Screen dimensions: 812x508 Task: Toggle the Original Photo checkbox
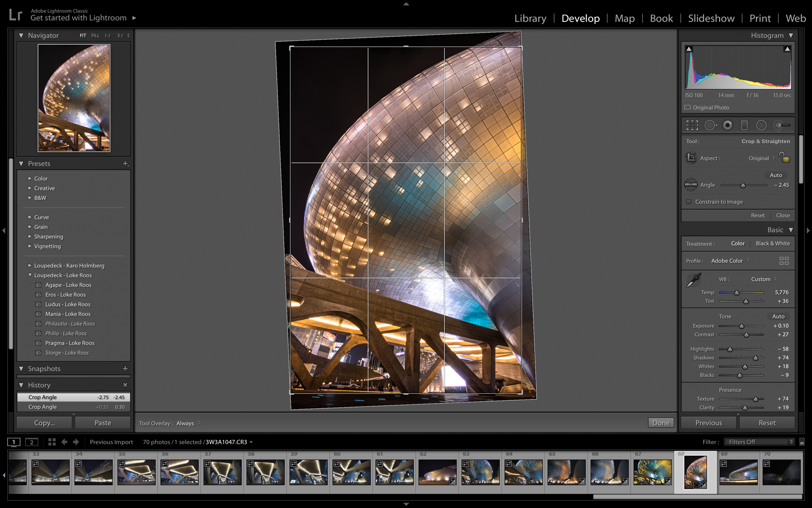point(687,107)
